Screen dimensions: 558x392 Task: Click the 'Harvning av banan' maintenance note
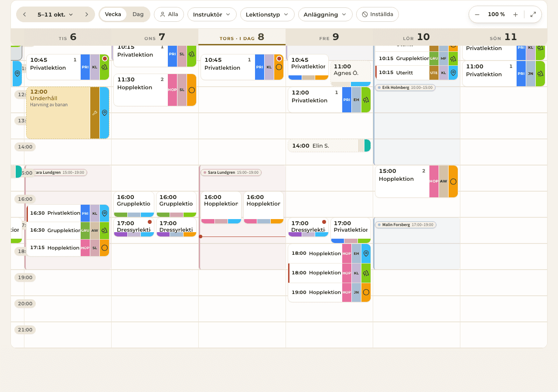[x=49, y=105]
